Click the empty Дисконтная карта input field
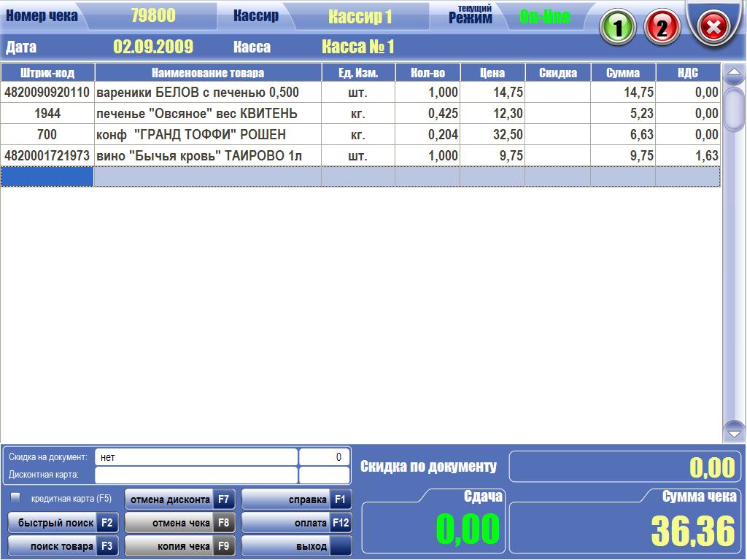The width and height of the screenshot is (747, 560). (196, 475)
